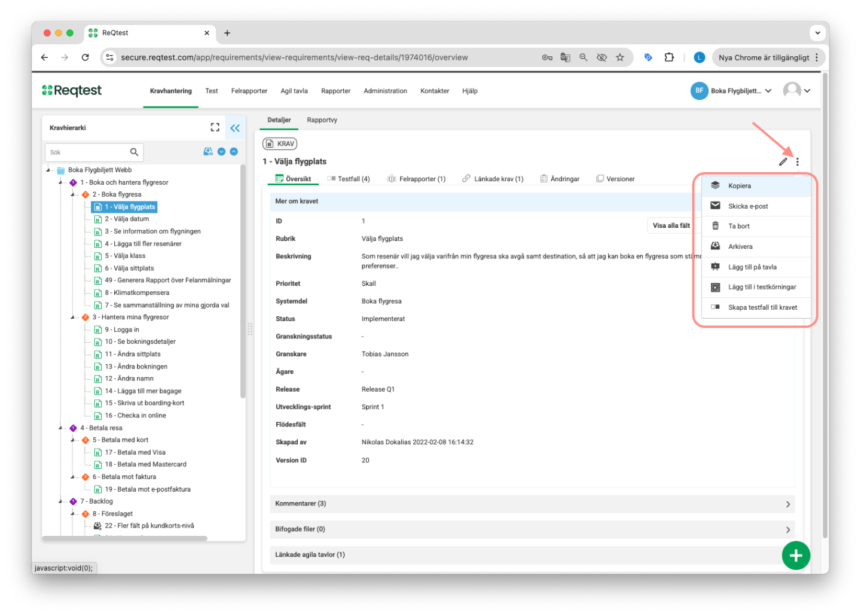This screenshot has width=861, height=616.
Task: Click Nya Chrome är tillgängligt button
Action: click(769, 57)
